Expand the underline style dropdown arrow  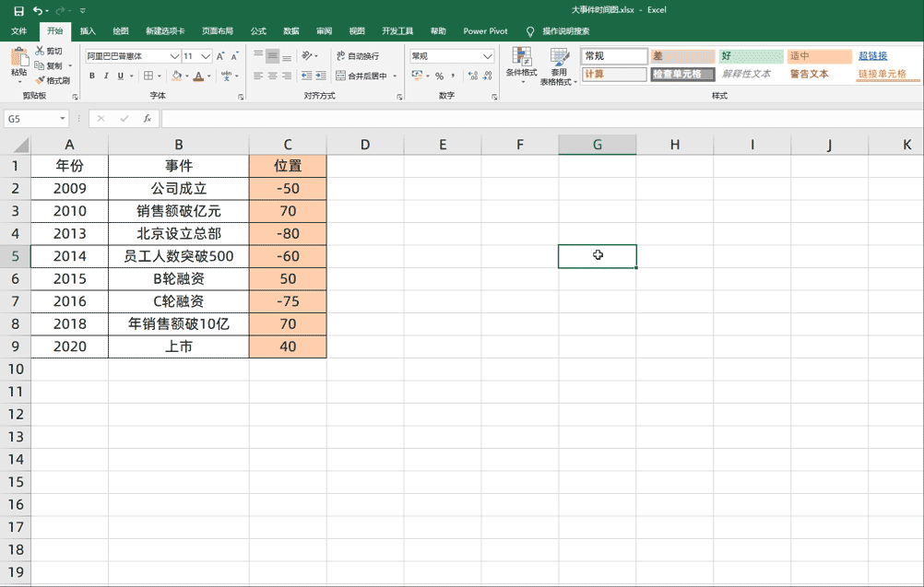coord(132,76)
